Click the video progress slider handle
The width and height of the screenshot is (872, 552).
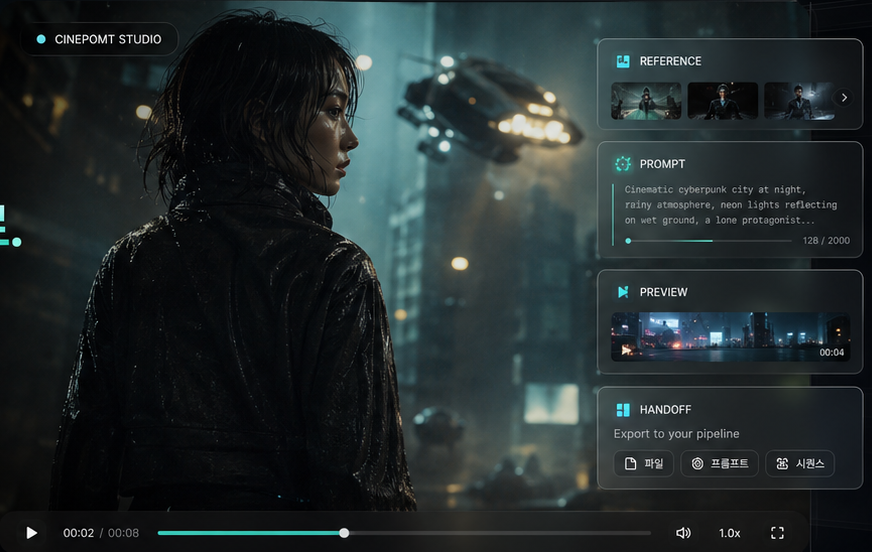tap(344, 533)
